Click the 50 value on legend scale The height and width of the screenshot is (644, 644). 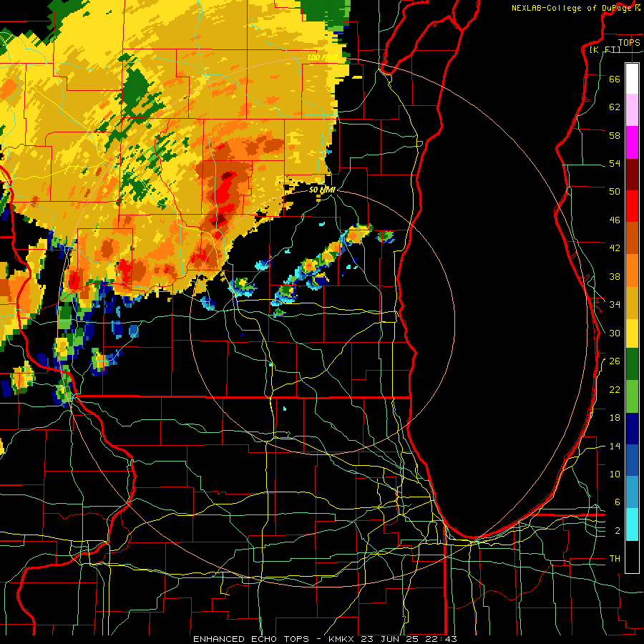(615, 191)
